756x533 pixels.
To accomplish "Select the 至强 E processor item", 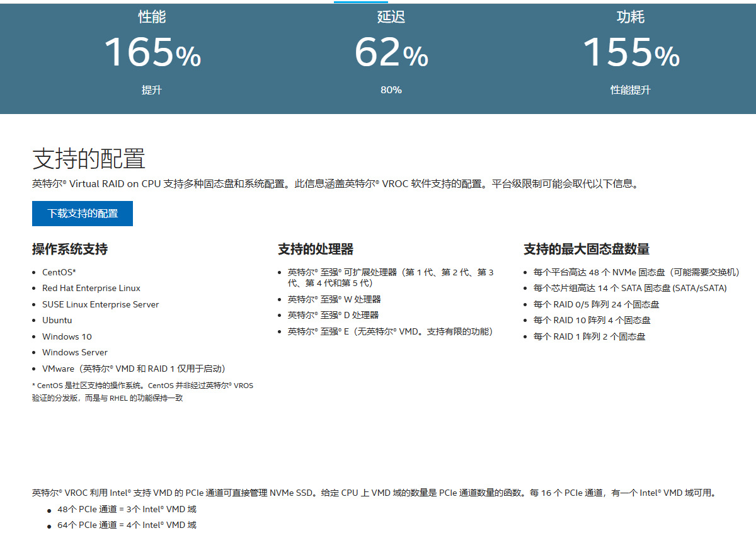I will point(390,331).
